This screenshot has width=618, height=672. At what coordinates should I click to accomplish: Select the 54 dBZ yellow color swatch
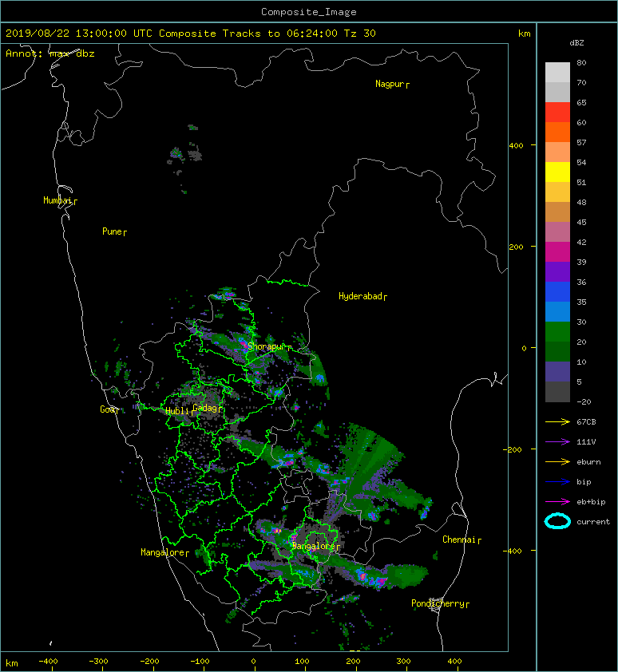(557, 172)
